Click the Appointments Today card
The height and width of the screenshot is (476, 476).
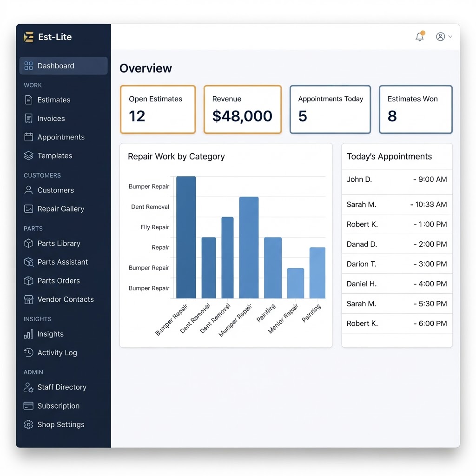(x=331, y=109)
